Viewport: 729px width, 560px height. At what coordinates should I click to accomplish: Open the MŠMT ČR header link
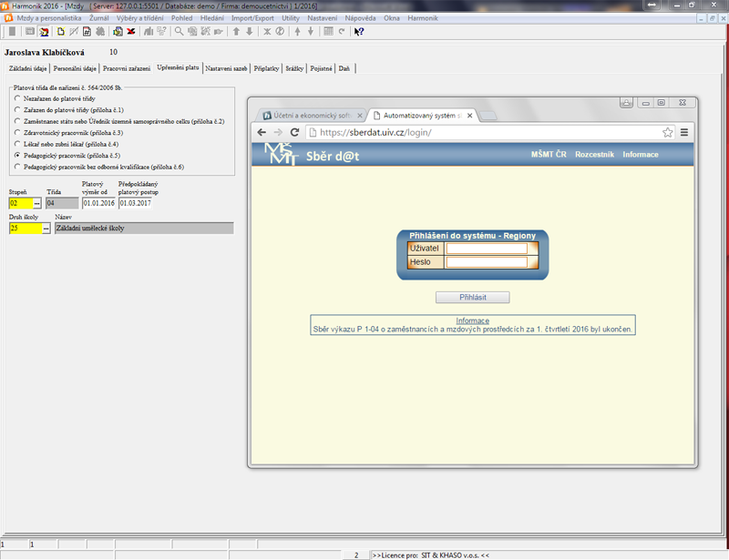(549, 154)
